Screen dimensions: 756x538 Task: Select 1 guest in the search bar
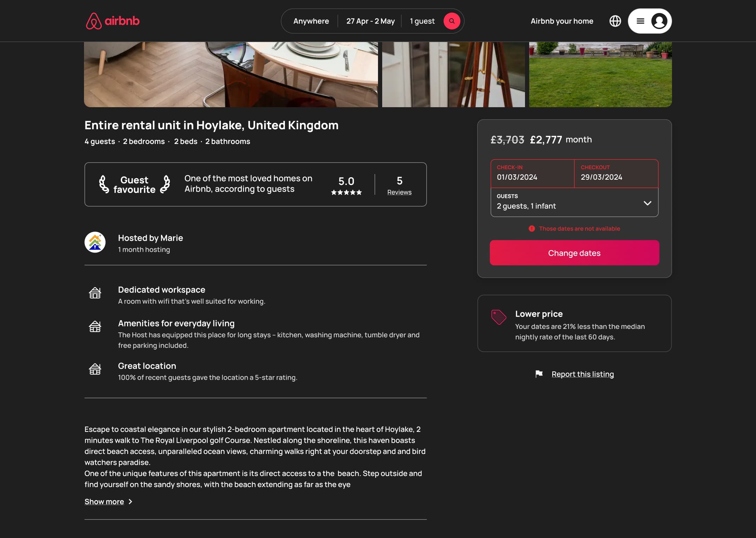pos(422,21)
